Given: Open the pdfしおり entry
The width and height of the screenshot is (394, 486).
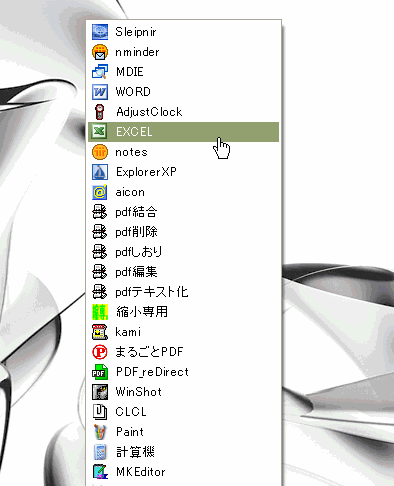Looking at the screenshot, I should [183, 252].
